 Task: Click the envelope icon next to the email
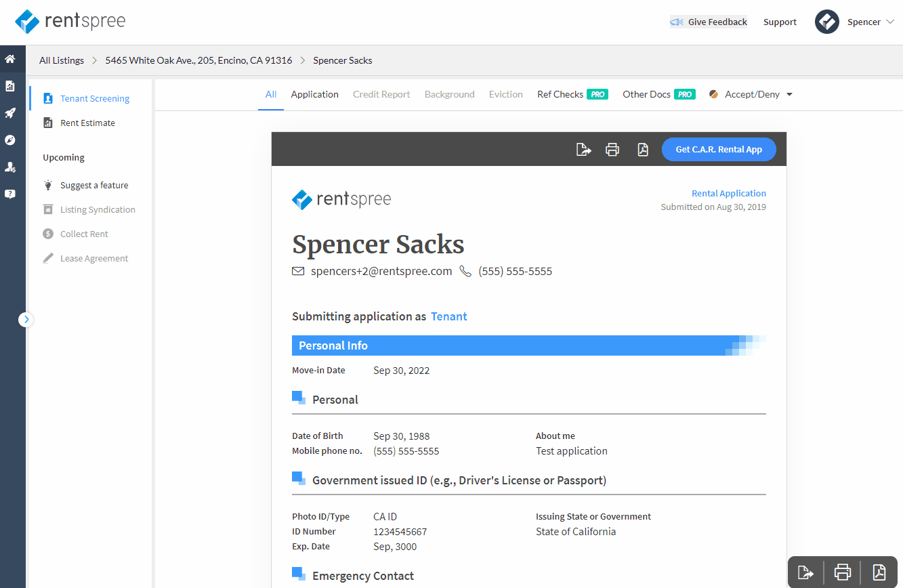tap(298, 271)
